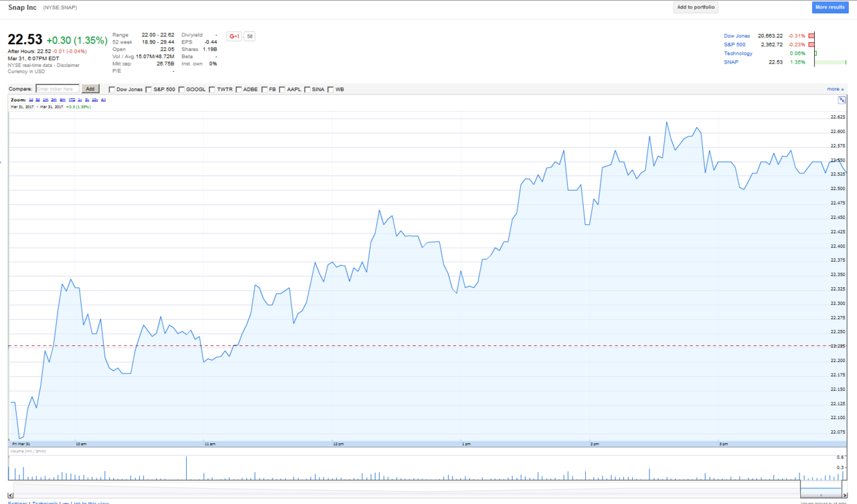Set chart zoom to 1d
Image resolution: width=857 pixels, height=504 pixels.
(x=31, y=100)
